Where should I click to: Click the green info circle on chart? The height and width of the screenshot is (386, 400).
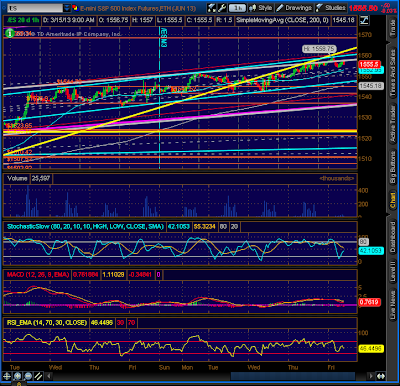click(10, 34)
